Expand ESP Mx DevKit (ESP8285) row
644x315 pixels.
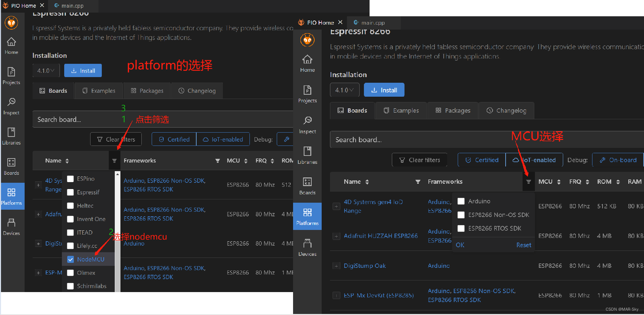(336, 295)
